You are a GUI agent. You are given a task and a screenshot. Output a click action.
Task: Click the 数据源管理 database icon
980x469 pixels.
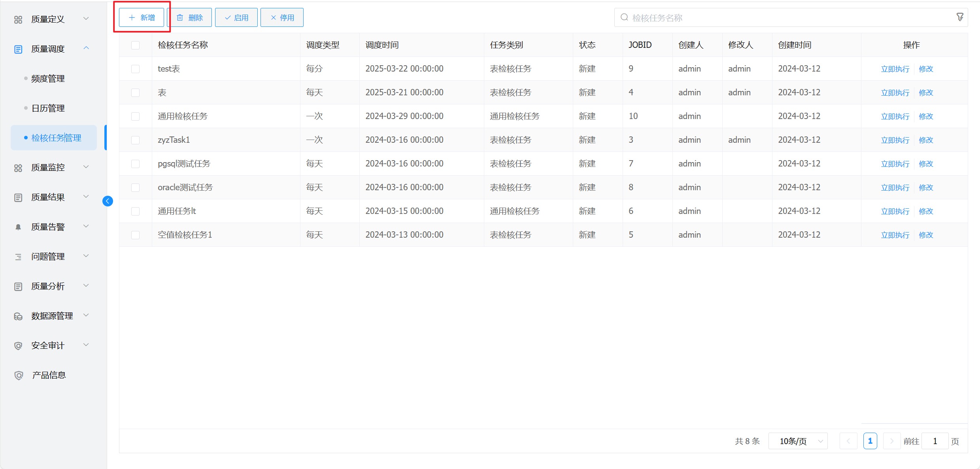coord(18,316)
